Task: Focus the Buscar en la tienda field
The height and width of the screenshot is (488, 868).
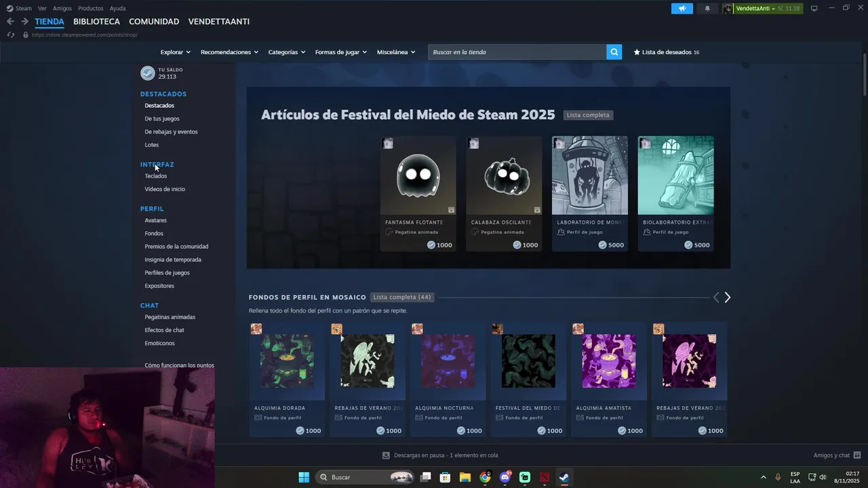Action: tap(517, 52)
